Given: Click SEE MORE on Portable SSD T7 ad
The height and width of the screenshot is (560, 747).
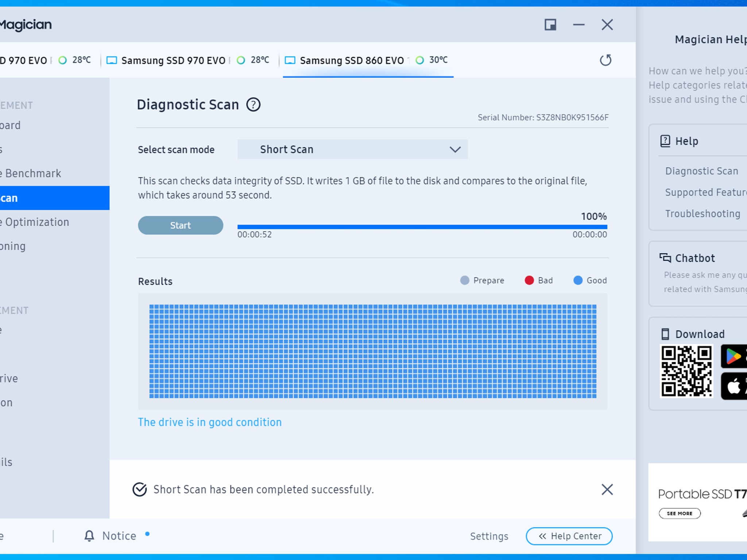Looking at the screenshot, I should [x=680, y=513].
